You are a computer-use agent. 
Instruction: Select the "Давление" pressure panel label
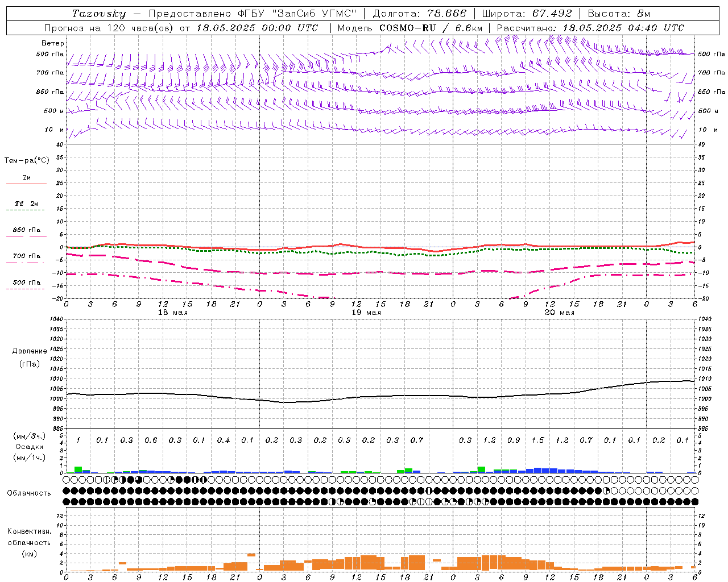(30, 351)
